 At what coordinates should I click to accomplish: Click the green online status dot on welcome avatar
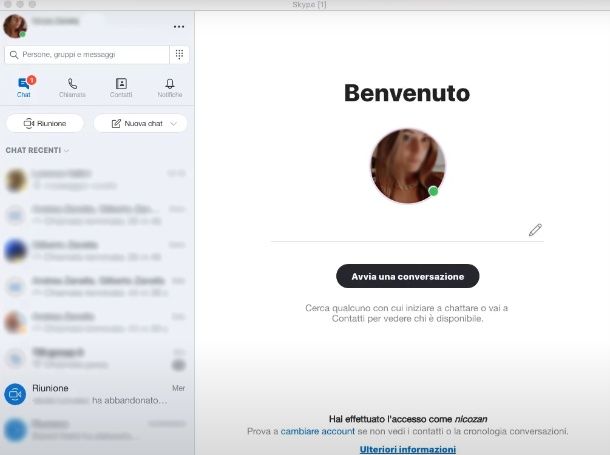click(433, 191)
